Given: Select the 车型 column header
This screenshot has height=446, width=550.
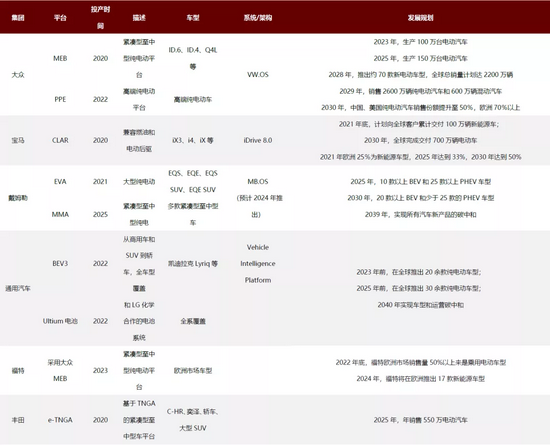Looking at the screenshot, I should pyautogui.click(x=193, y=18).
